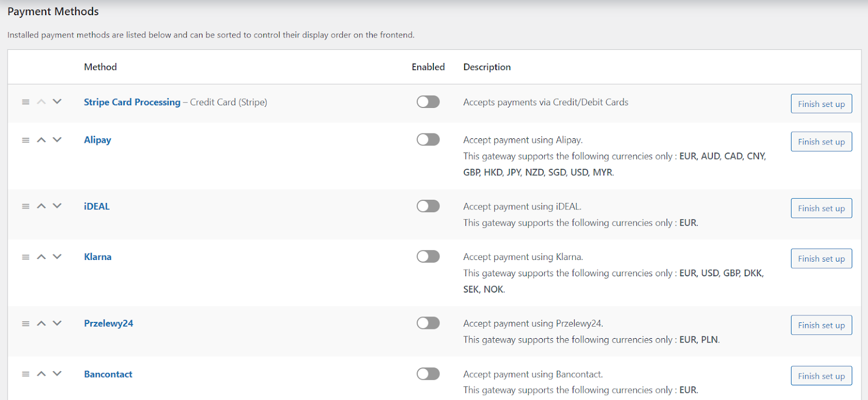868x400 pixels.
Task: Click Finish set up for Alipay
Action: pyautogui.click(x=821, y=142)
